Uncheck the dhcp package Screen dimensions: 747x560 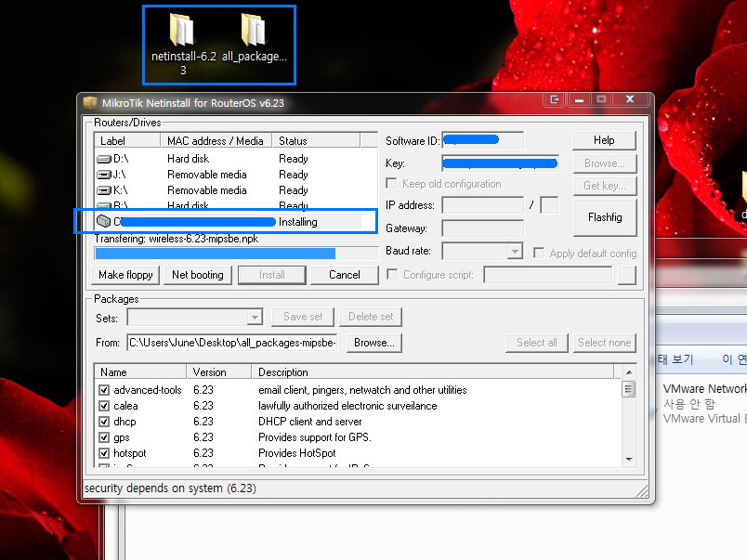[104, 422]
